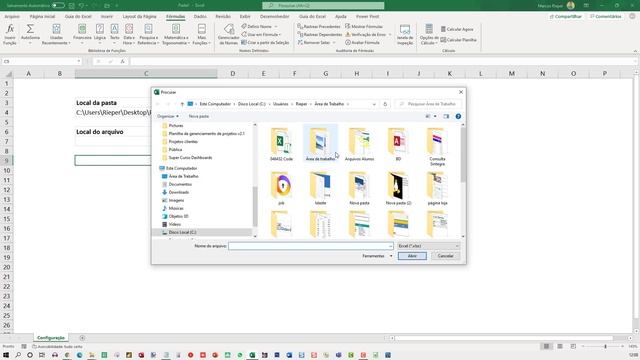The image size is (640, 360).
Task: Open Matemática e Trigonometria functions
Action: point(176,34)
